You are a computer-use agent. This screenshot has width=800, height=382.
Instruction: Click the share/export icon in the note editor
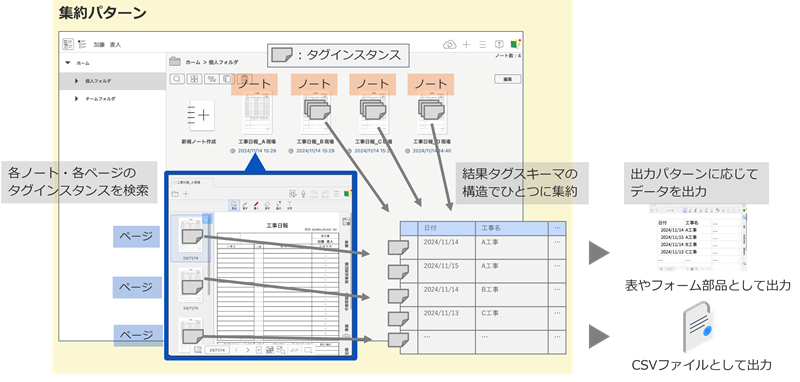point(293,193)
